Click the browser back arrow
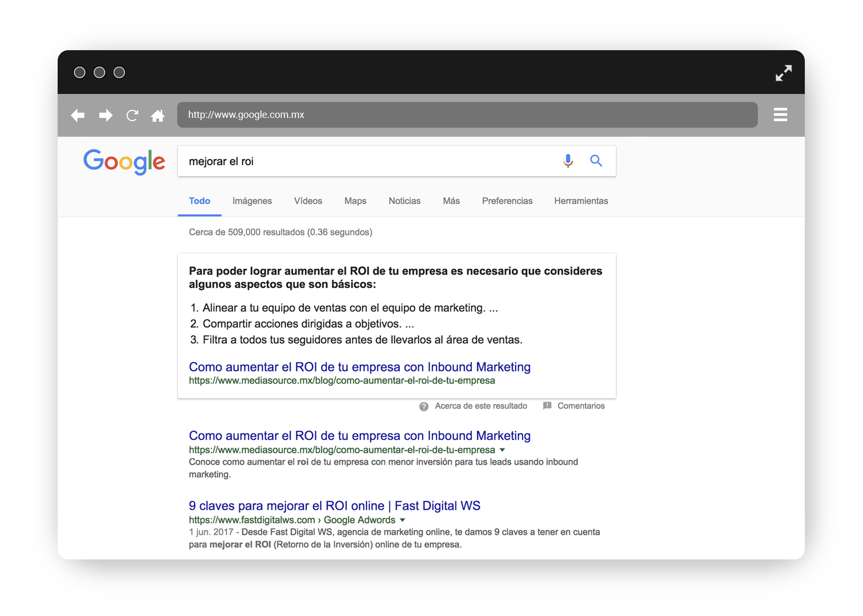Image resolution: width=863 pixels, height=616 pixels. pyautogui.click(x=78, y=115)
